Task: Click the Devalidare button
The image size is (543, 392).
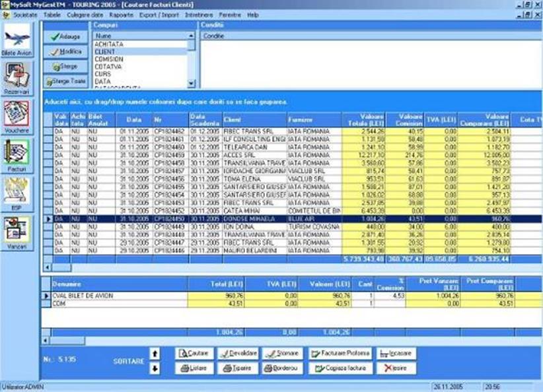Action: pyautogui.click(x=238, y=354)
